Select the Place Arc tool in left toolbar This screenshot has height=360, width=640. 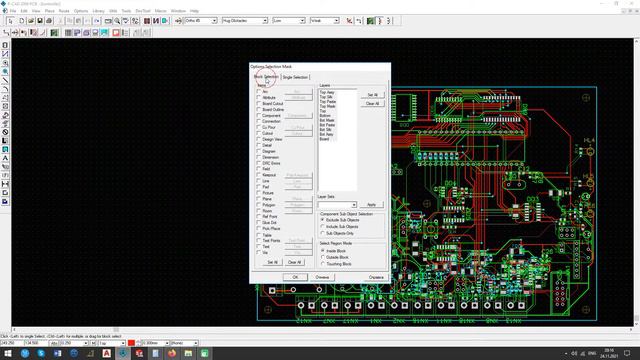[x=5, y=89]
